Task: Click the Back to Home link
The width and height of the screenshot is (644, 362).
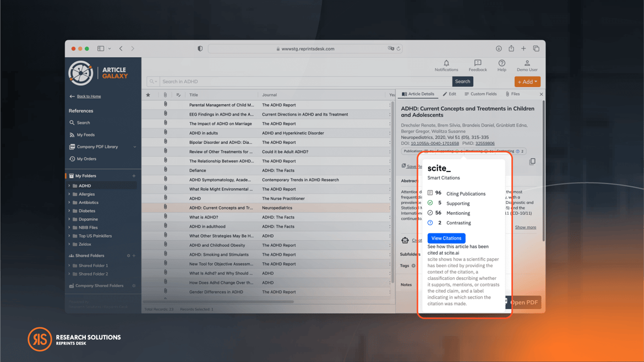Action: (x=89, y=96)
